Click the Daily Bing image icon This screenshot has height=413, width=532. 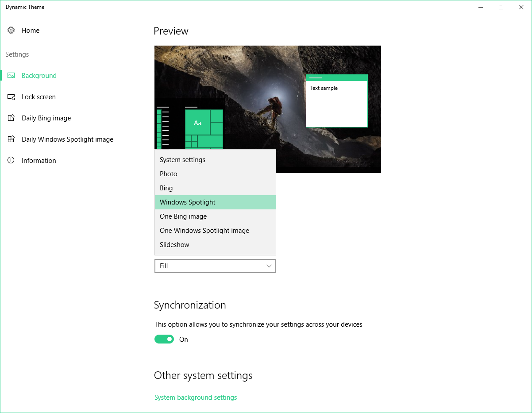11,118
